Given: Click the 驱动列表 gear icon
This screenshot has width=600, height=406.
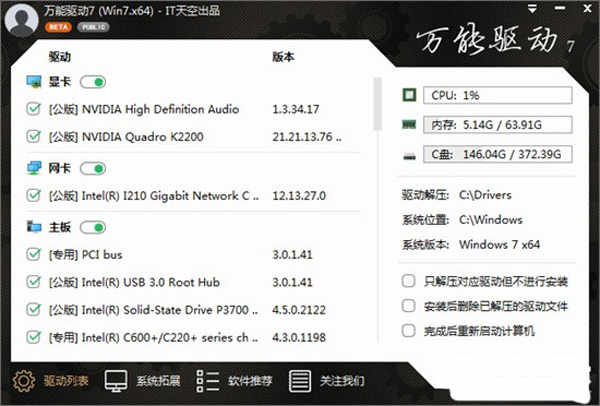Looking at the screenshot, I should tap(24, 381).
